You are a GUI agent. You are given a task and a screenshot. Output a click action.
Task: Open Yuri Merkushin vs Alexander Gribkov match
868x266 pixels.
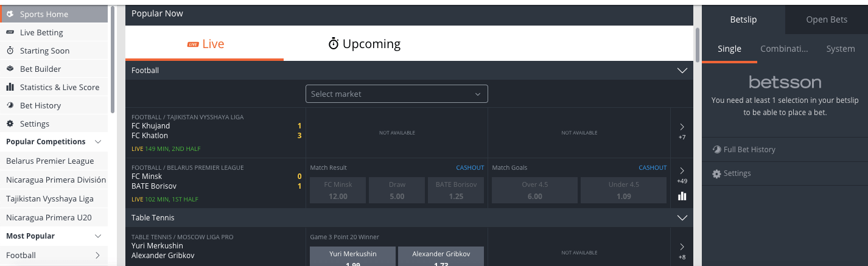(x=215, y=247)
